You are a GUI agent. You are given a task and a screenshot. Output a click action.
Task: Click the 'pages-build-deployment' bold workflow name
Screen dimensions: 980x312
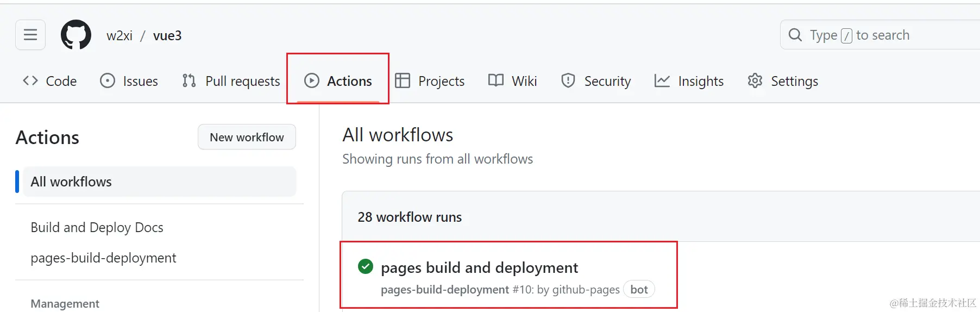click(445, 290)
